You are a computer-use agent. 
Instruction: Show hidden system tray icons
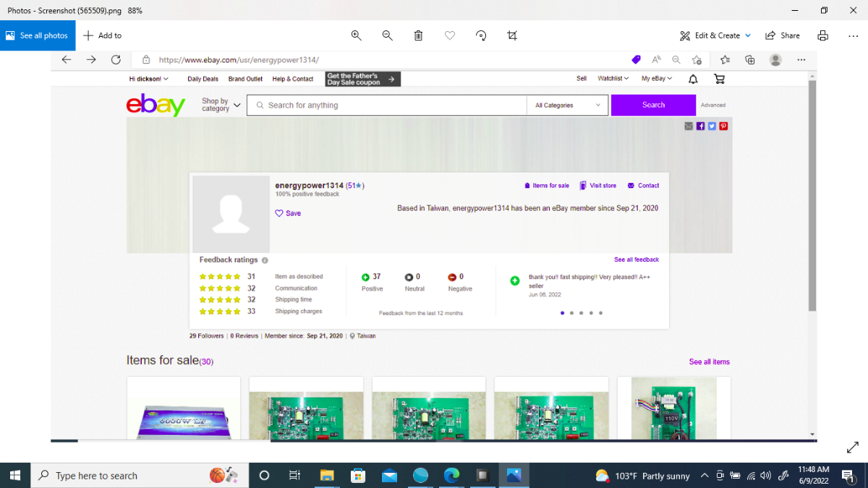pos(704,475)
